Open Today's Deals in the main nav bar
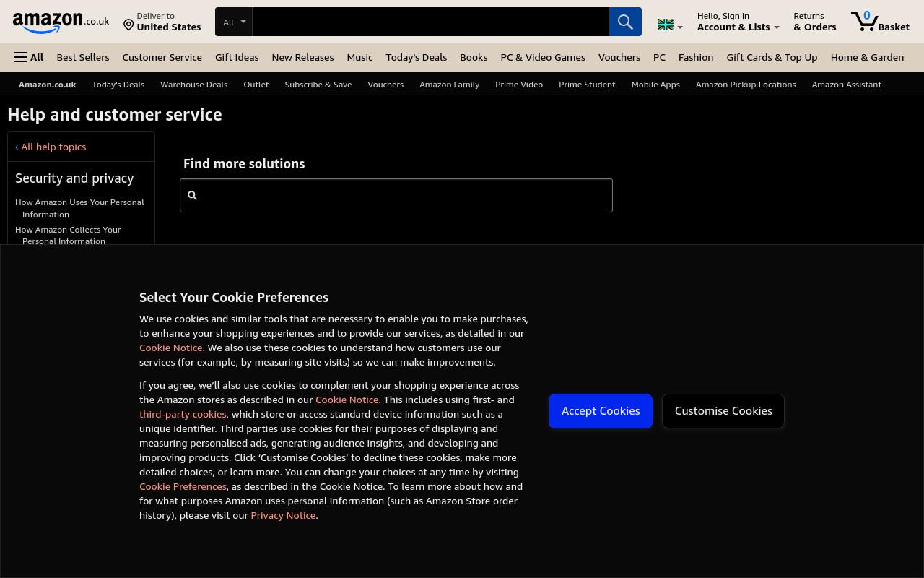The height and width of the screenshot is (578, 924). (417, 57)
